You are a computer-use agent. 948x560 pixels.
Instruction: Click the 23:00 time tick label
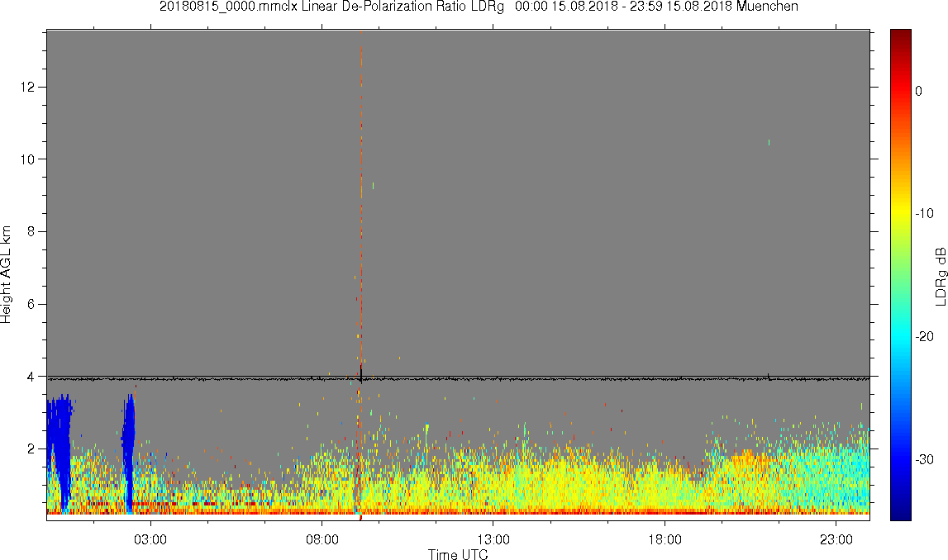point(836,539)
